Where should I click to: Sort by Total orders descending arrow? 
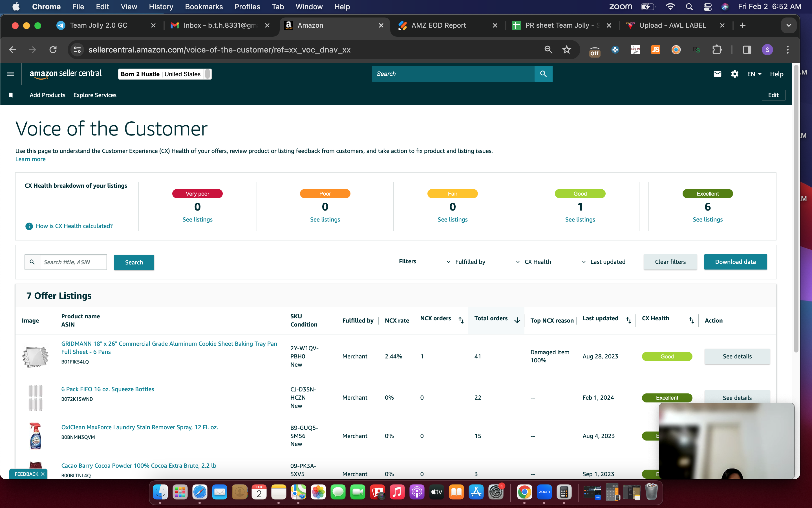pyautogui.click(x=517, y=320)
